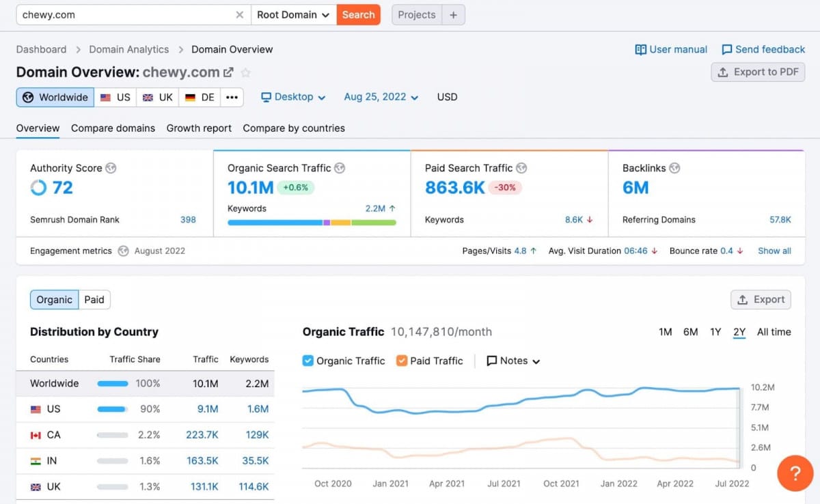Disable the Organic Traffic chart checkbox
The width and height of the screenshot is (820, 504).
(x=308, y=361)
